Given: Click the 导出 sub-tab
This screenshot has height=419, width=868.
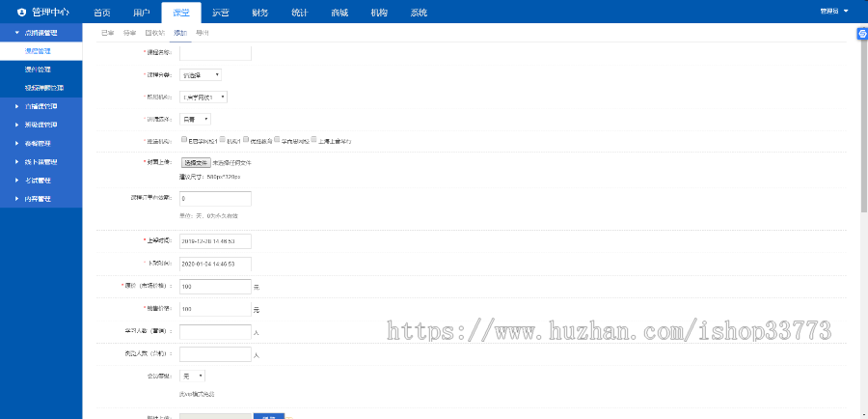Looking at the screenshot, I should [203, 33].
